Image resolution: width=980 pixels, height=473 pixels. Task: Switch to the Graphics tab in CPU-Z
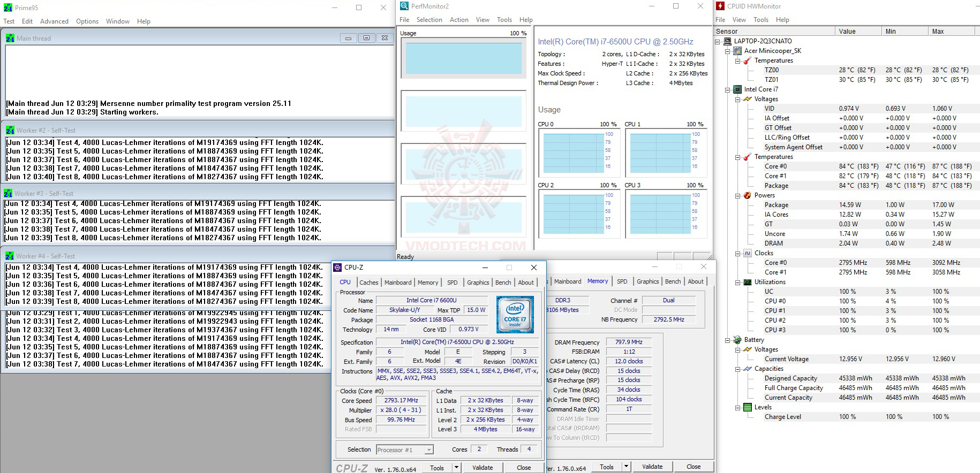pyautogui.click(x=478, y=283)
